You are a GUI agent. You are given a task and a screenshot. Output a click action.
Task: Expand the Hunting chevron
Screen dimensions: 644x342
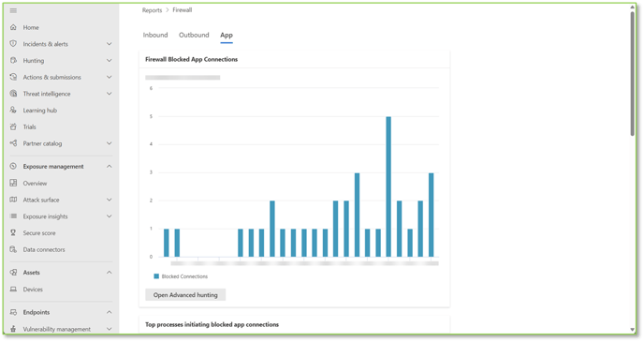(x=110, y=60)
